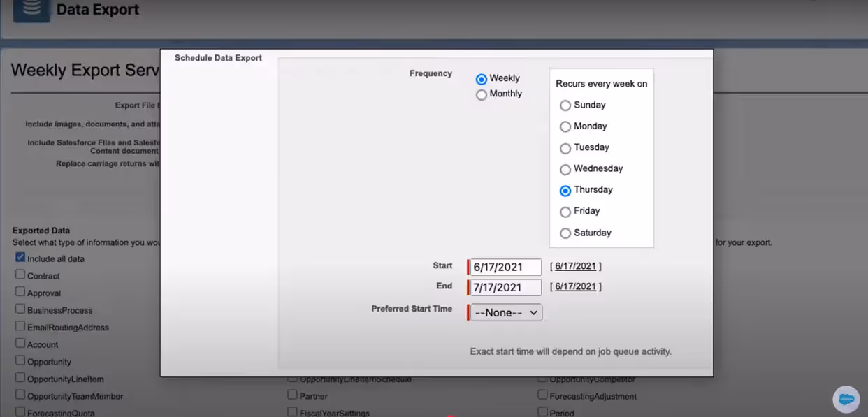Check the Account checkbox

coord(20,344)
